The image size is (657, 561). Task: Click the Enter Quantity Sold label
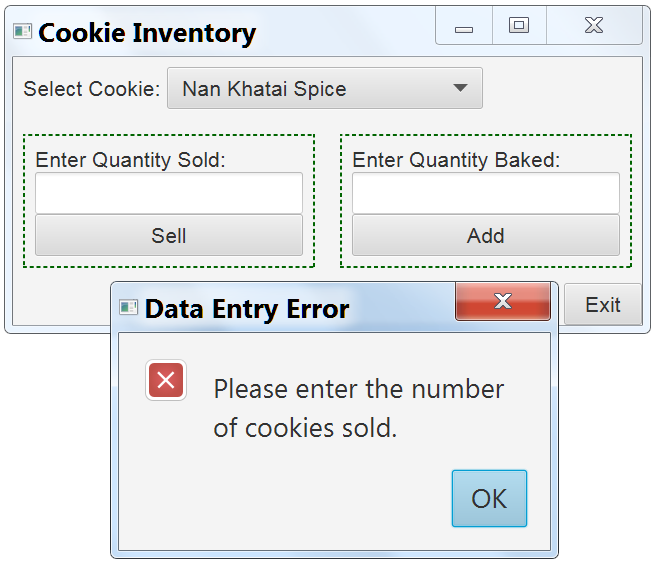(130, 160)
